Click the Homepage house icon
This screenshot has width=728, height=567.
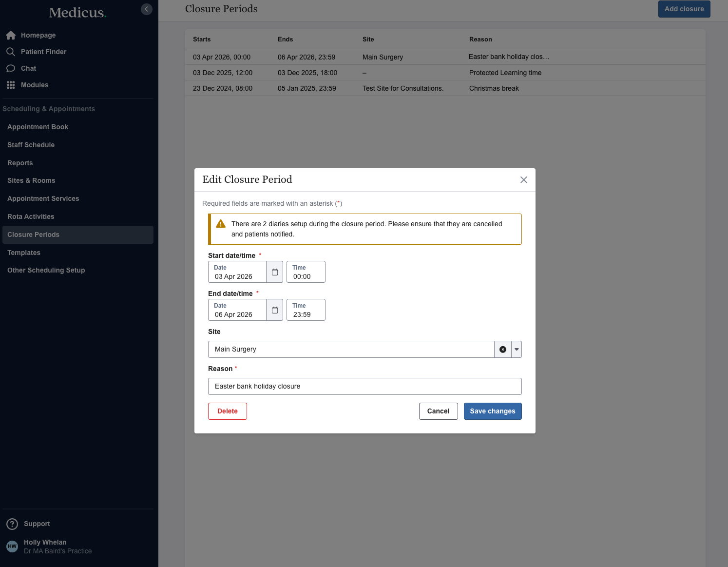tap(11, 35)
